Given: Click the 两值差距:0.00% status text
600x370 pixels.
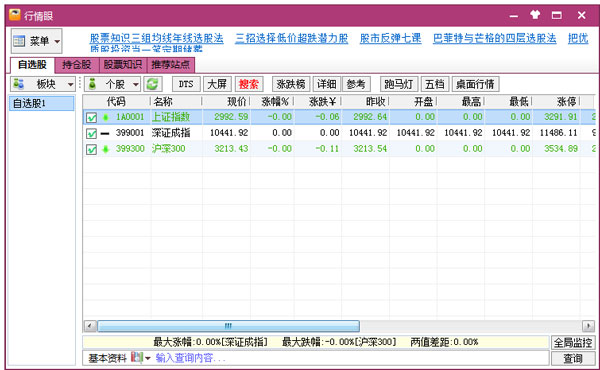Looking at the screenshot, I should point(444,342).
